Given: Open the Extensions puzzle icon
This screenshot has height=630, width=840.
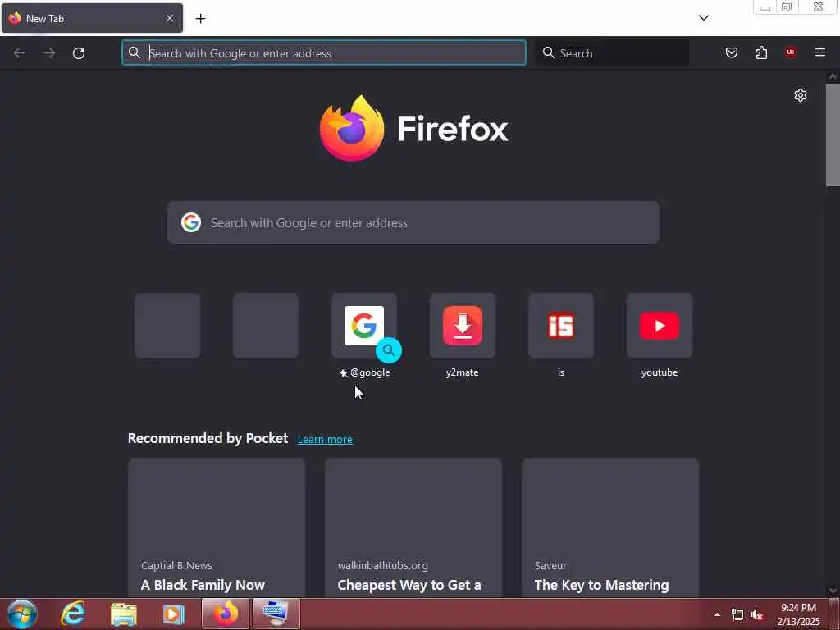Looking at the screenshot, I should click(761, 52).
